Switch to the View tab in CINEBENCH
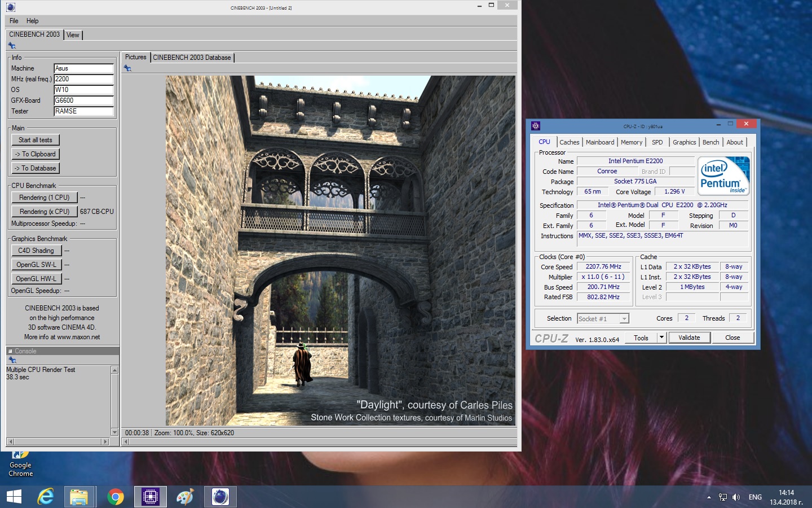Viewport: 812px width, 508px height. pyautogui.click(x=73, y=35)
